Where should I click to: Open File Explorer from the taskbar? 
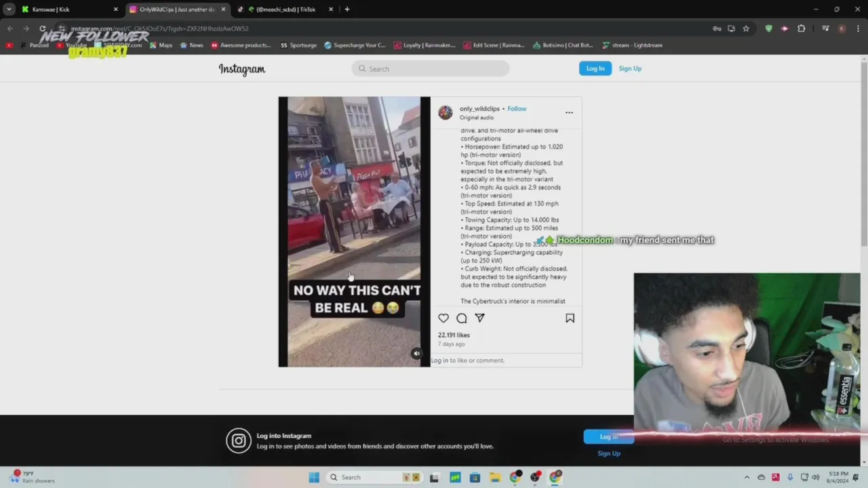pos(494,477)
